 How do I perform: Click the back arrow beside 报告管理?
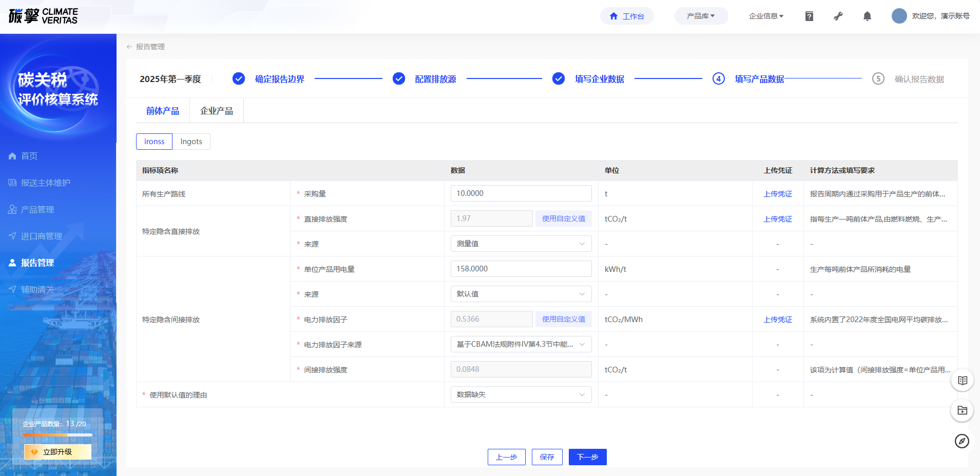[x=129, y=47]
